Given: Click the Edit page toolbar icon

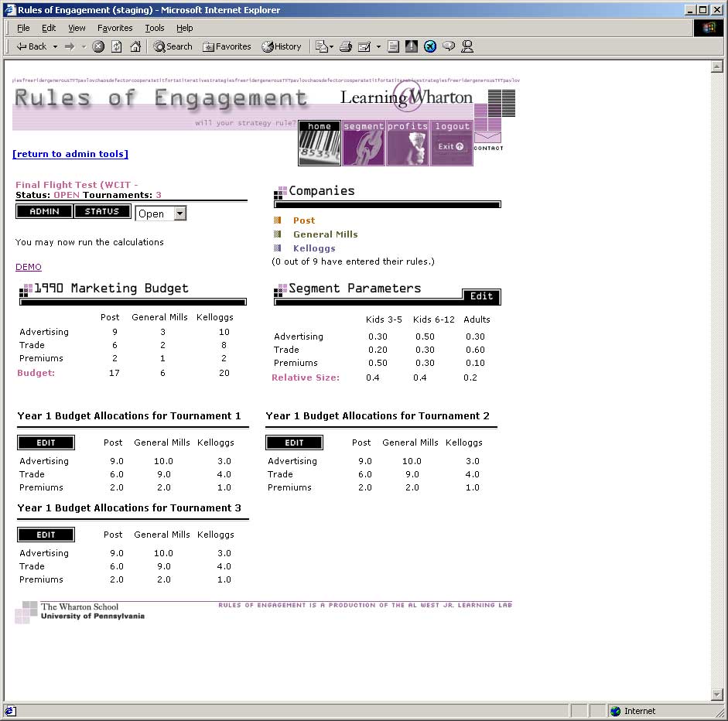Looking at the screenshot, I should (364, 46).
